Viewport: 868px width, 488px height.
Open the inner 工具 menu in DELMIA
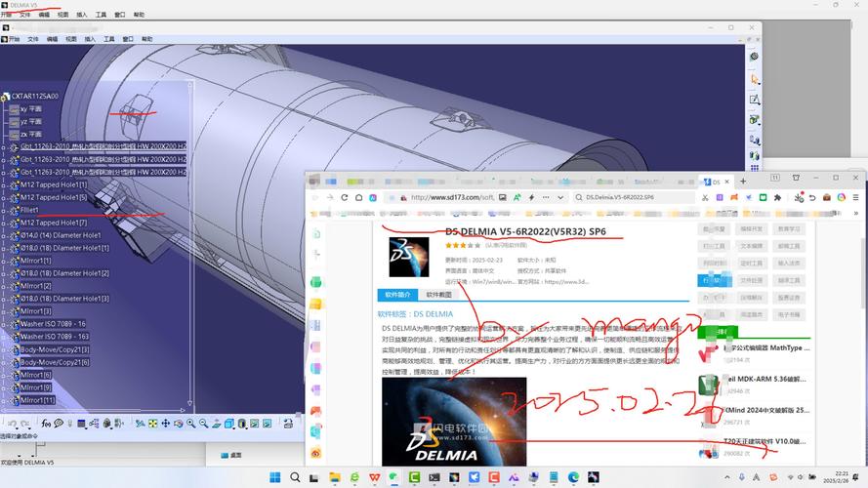[109, 39]
